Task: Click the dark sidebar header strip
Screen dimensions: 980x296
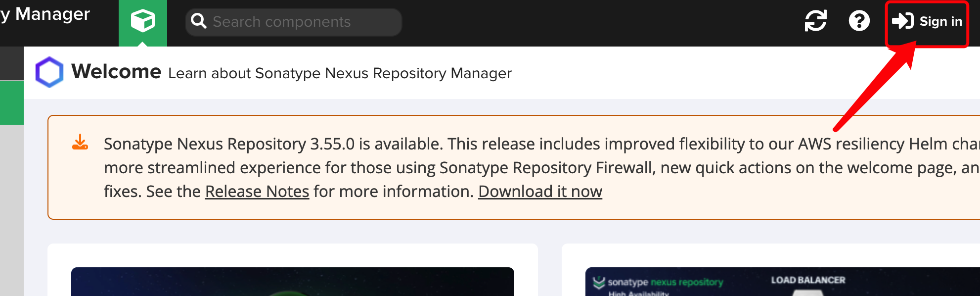Action: 11,63
